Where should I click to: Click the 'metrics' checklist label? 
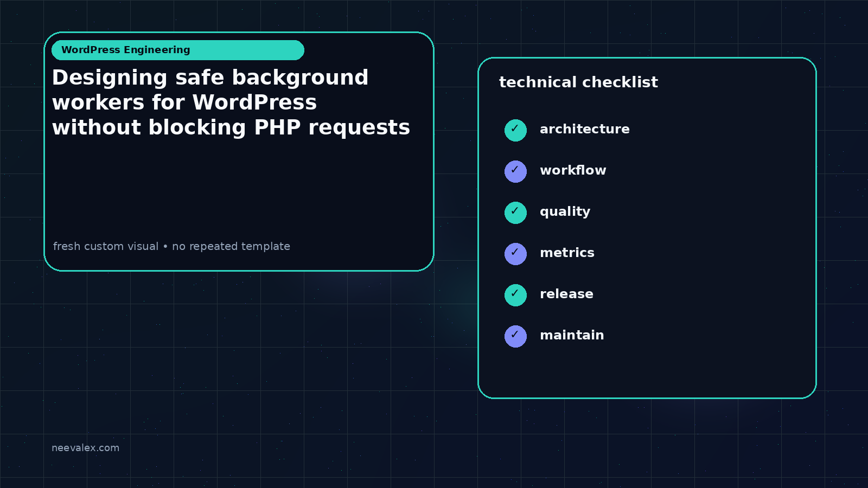pyautogui.click(x=567, y=253)
